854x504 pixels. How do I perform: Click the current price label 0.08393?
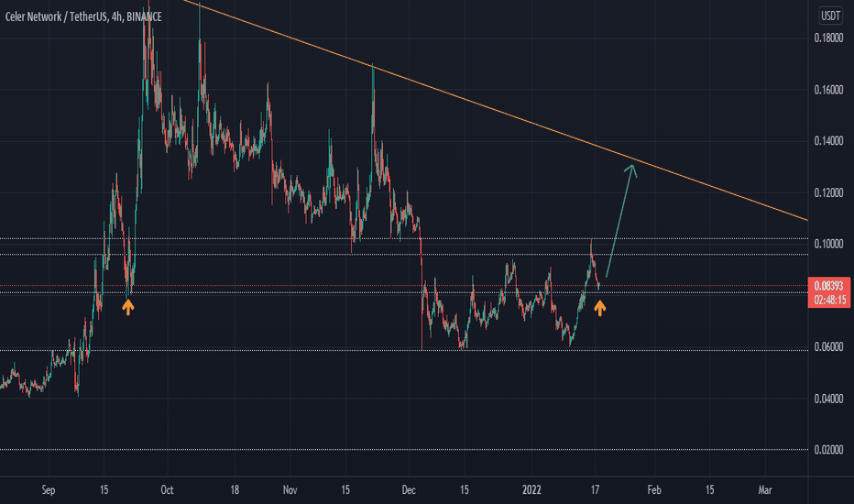pyautogui.click(x=829, y=286)
